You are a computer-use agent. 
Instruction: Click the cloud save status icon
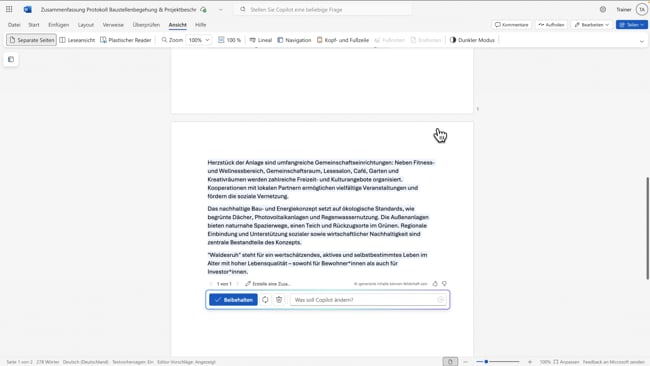tap(203, 9)
